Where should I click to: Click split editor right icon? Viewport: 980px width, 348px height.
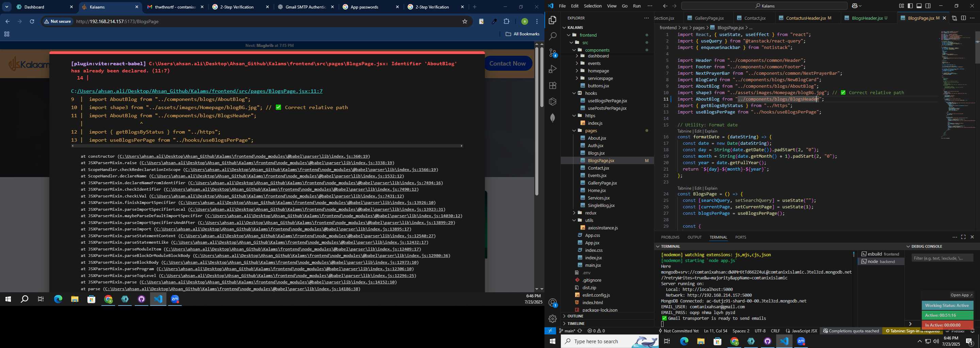click(963, 18)
